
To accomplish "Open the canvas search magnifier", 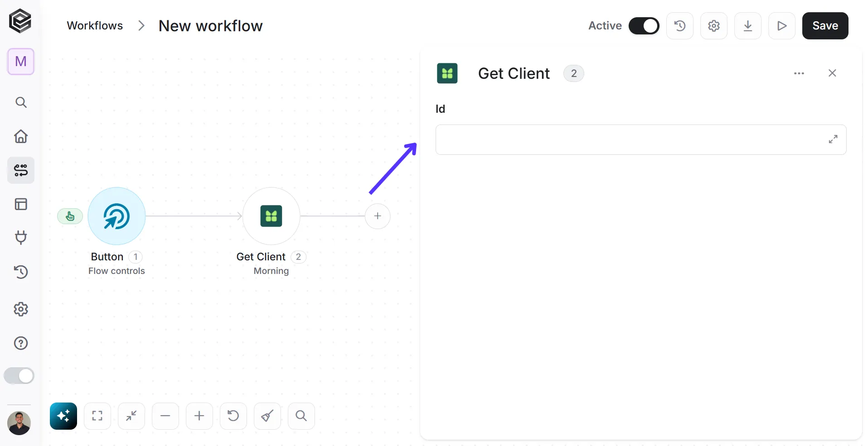I will [301, 416].
